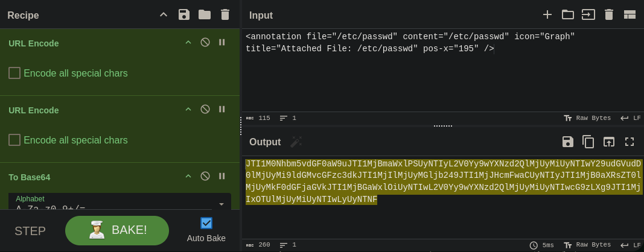Screen dimensions: 644x252
Task: Save output to file
Action: (567, 142)
